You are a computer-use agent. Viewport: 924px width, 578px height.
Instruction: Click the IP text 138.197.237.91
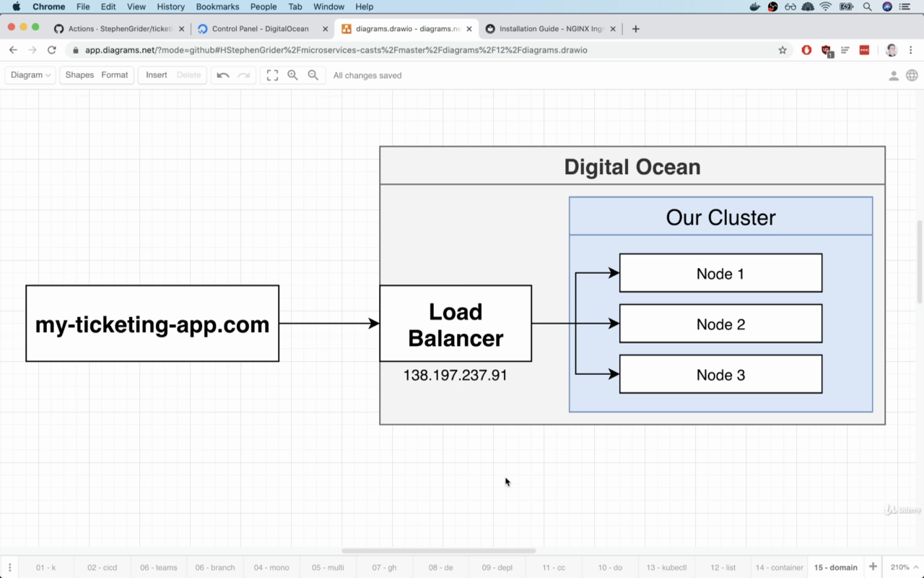pyautogui.click(x=455, y=376)
